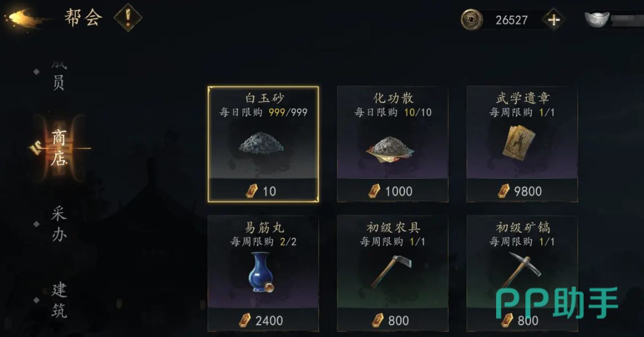Select the 商店 shop tab

coord(58,148)
